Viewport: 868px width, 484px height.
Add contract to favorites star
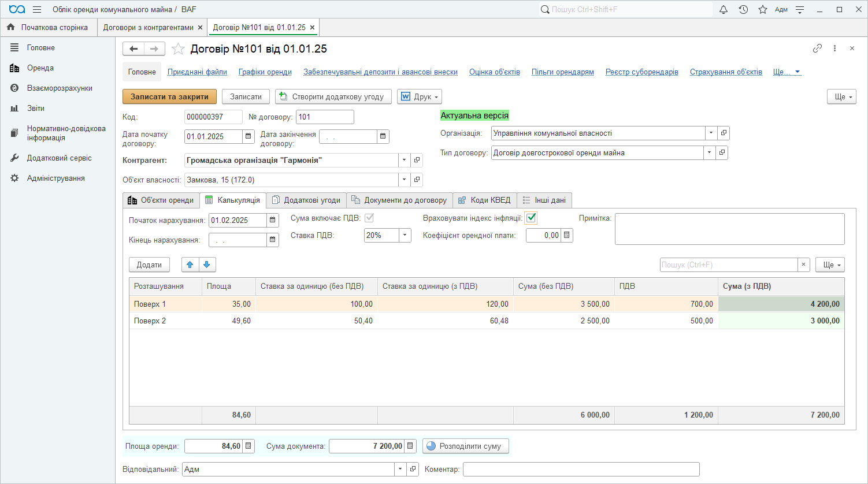[x=179, y=49]
